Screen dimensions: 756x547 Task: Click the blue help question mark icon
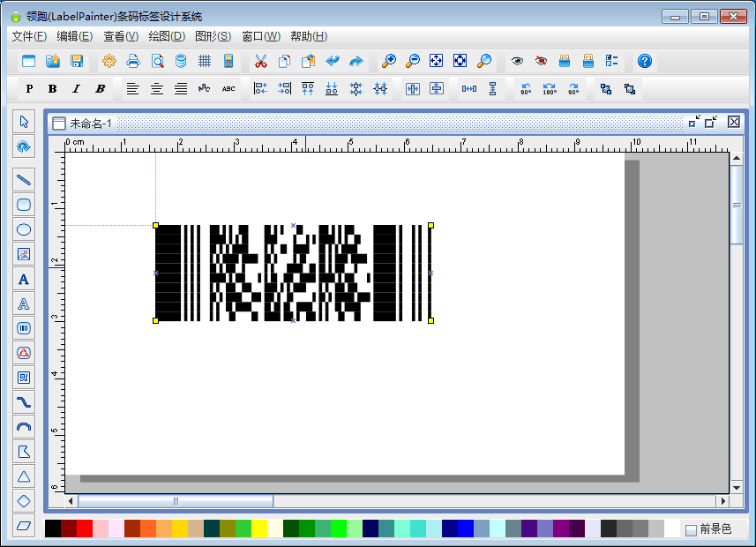(x=645, y=61)
